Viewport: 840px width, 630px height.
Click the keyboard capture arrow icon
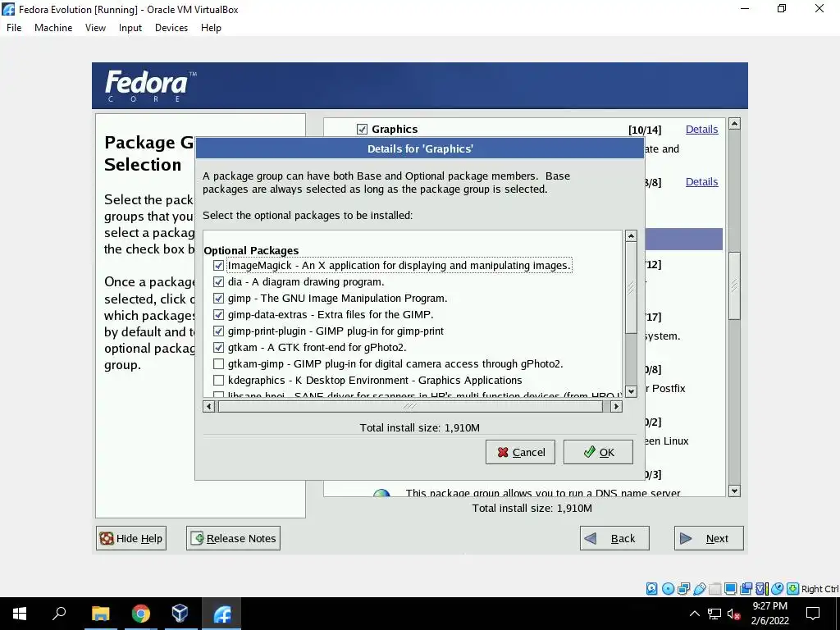coord(792,589)
